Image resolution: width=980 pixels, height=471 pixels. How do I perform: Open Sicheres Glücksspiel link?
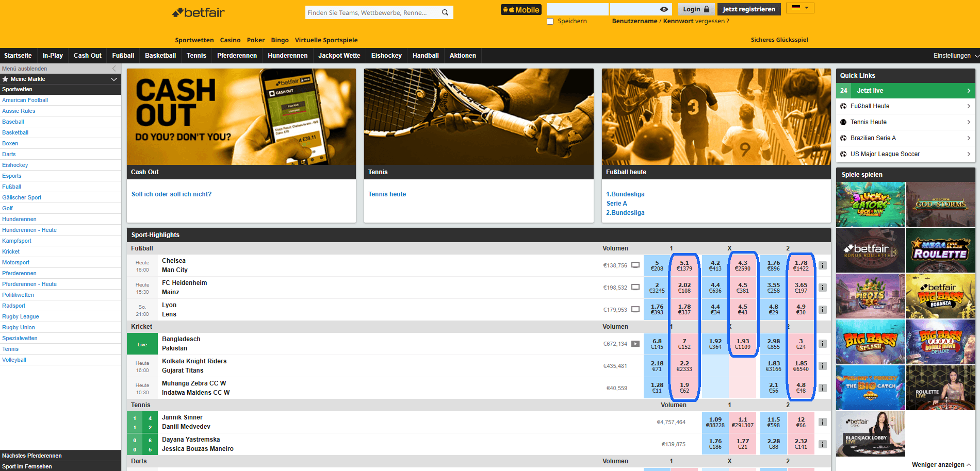(779, 40)
